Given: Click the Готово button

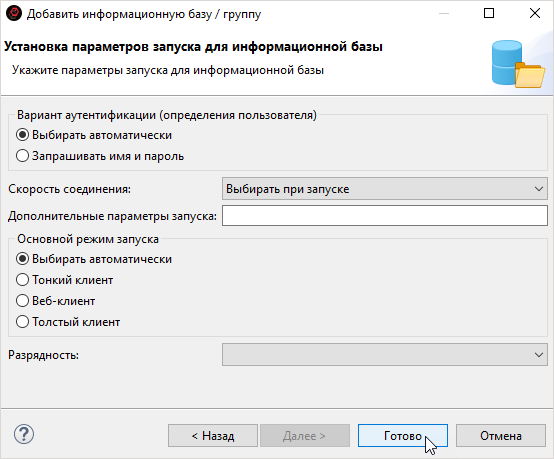Looking at the screenshot, I should pyautogui.click(x=403, y=436).
